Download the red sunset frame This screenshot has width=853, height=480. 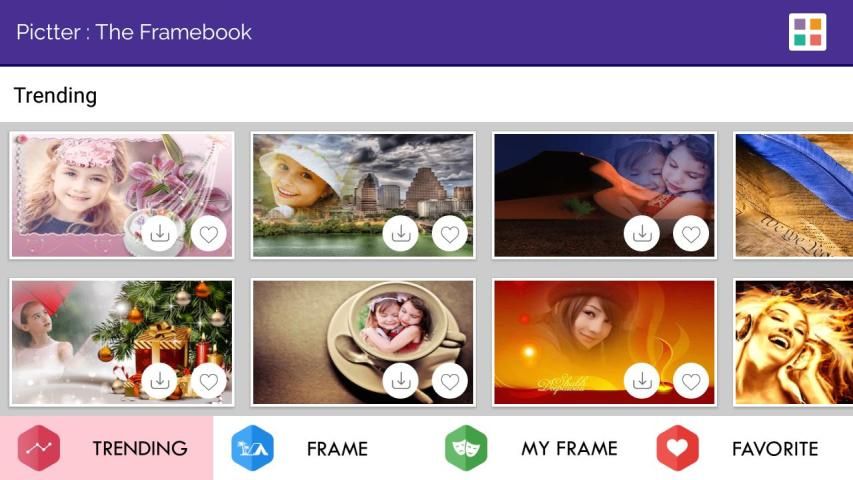coord(642,381)
